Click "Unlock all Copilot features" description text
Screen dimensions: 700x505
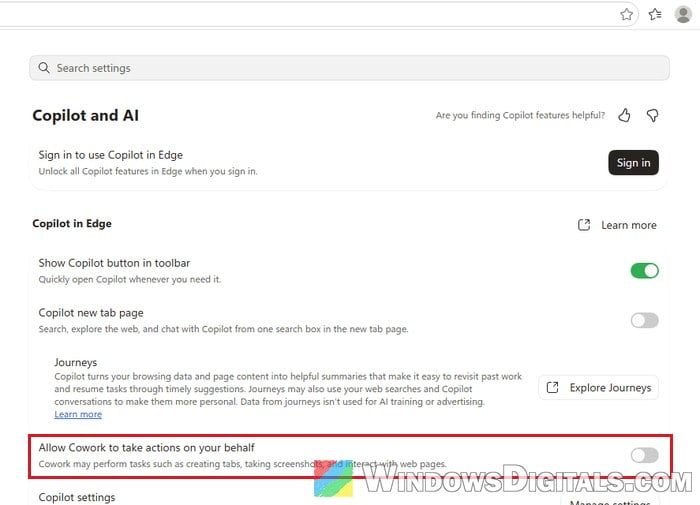point(148,171)
